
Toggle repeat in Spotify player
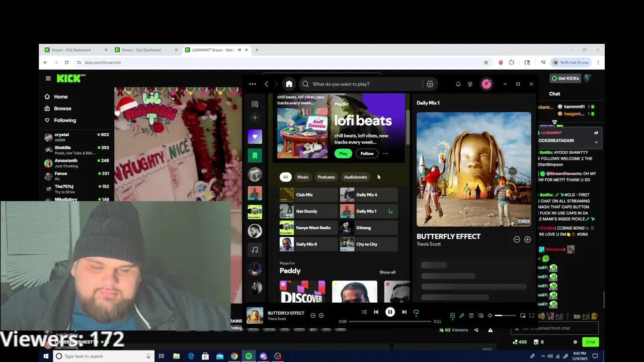[x=416, y=312]
